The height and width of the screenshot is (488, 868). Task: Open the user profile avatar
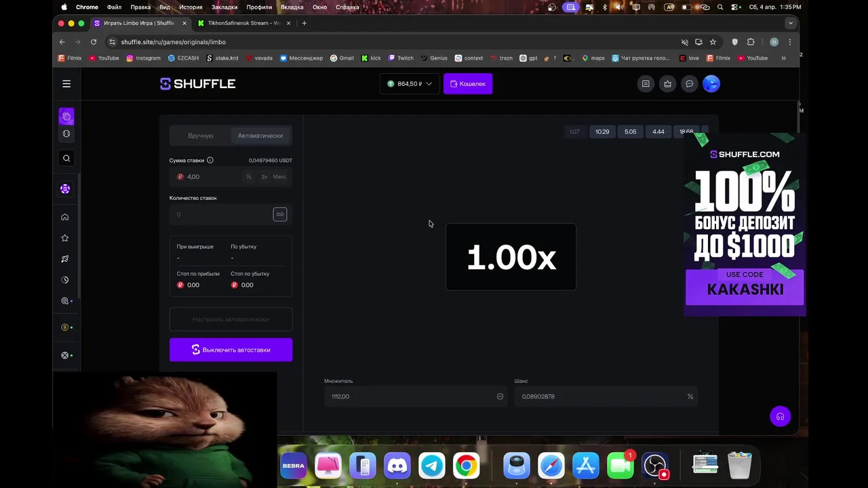click(x=711, y=84)
